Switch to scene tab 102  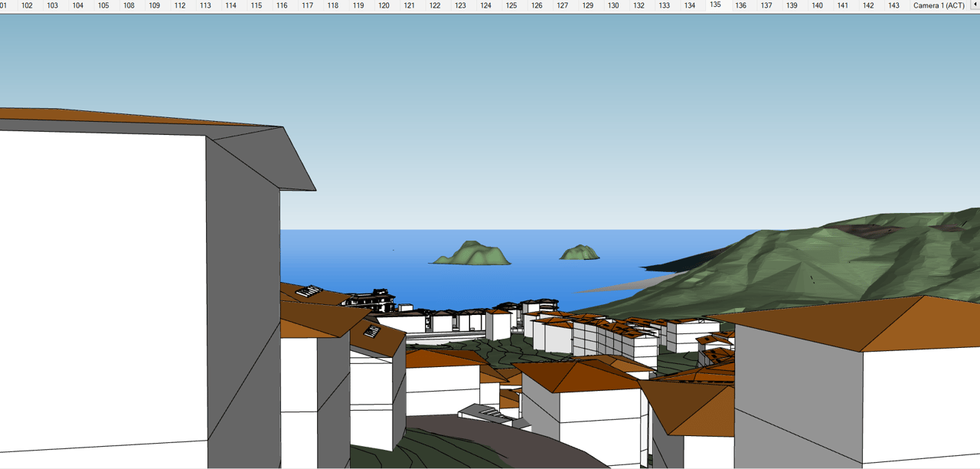click(27, 5)
